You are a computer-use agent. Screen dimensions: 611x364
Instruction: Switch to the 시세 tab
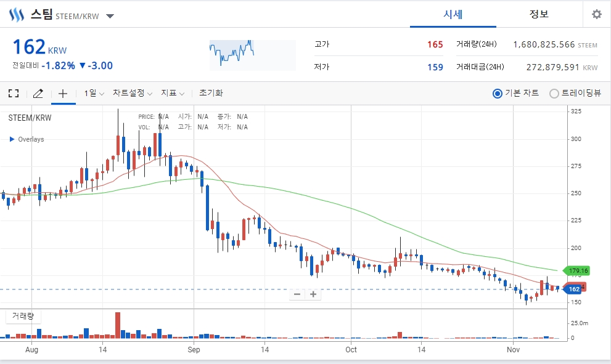pos(453,14)
